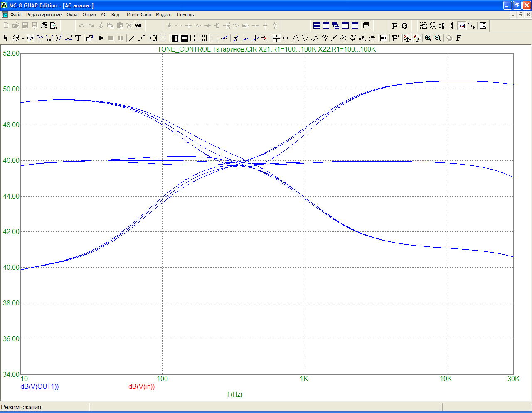Open the Опции menu
Image resolution: width=532 pixels, height=413 pixels.
[89, 15]
